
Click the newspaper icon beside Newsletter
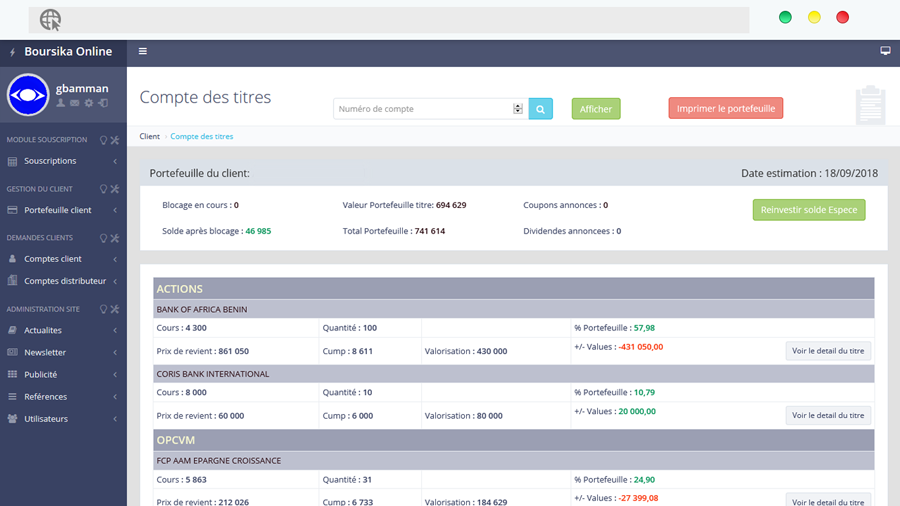pyautogui.click(x=12, y=352)
